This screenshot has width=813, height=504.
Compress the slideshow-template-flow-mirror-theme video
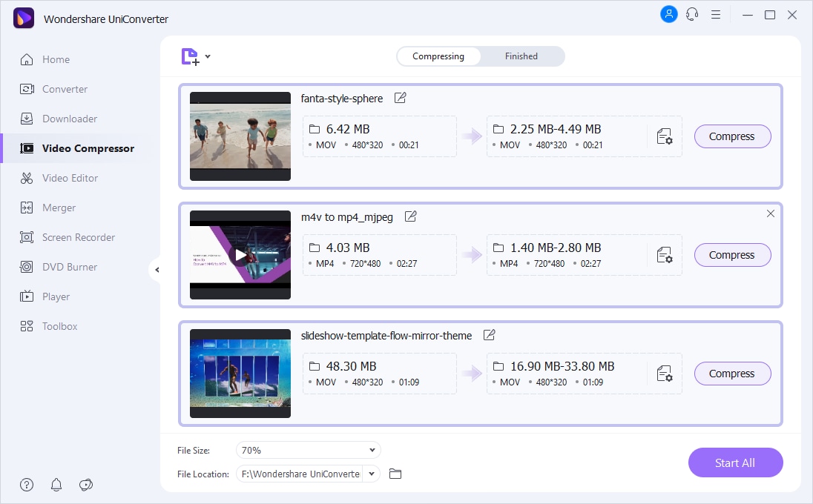coord(732,374)
